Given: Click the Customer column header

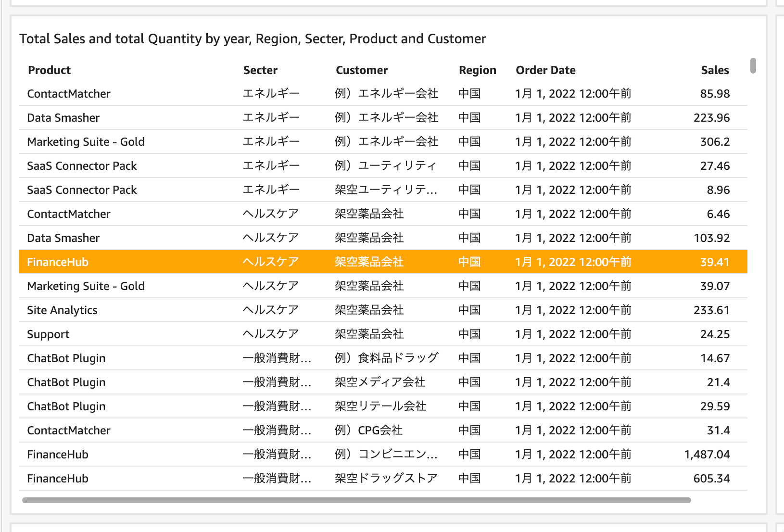Looking at the screenshot, I should click(x=361, y=70).
